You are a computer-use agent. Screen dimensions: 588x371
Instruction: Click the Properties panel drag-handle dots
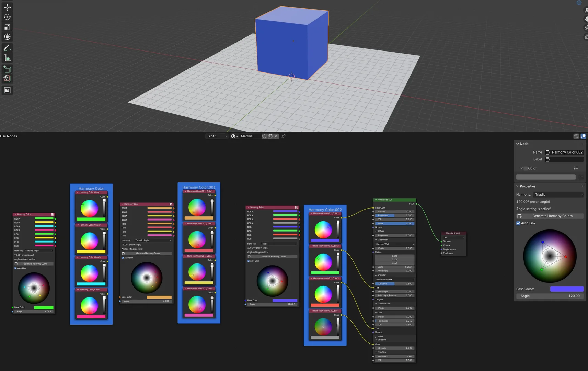[x=582, y=186]
